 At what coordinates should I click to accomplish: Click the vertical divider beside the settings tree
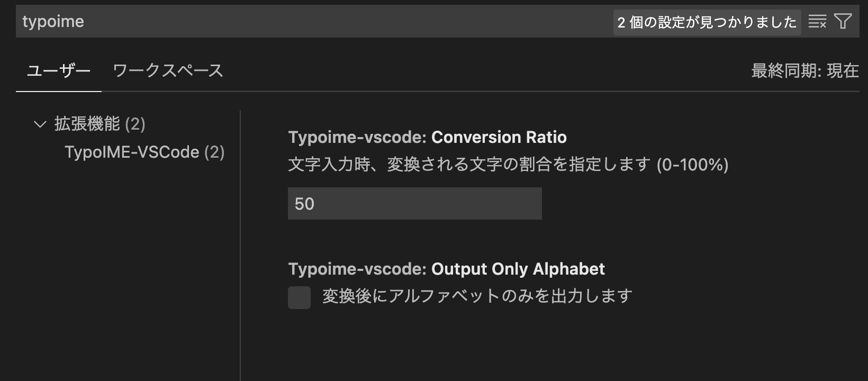tap(240, 243)
